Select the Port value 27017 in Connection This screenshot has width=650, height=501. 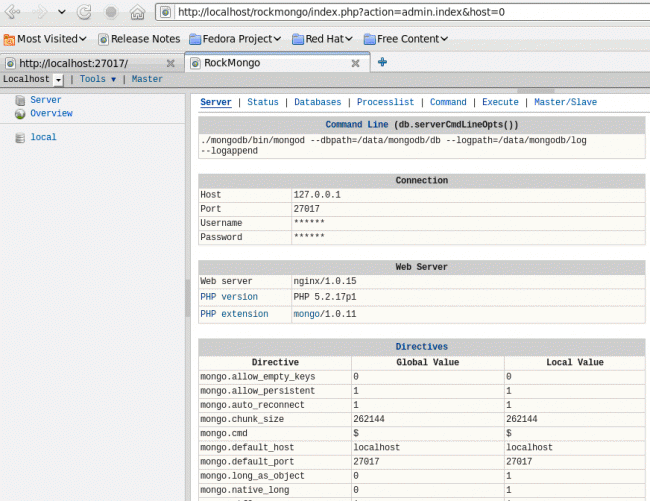[x=306, y=209]
